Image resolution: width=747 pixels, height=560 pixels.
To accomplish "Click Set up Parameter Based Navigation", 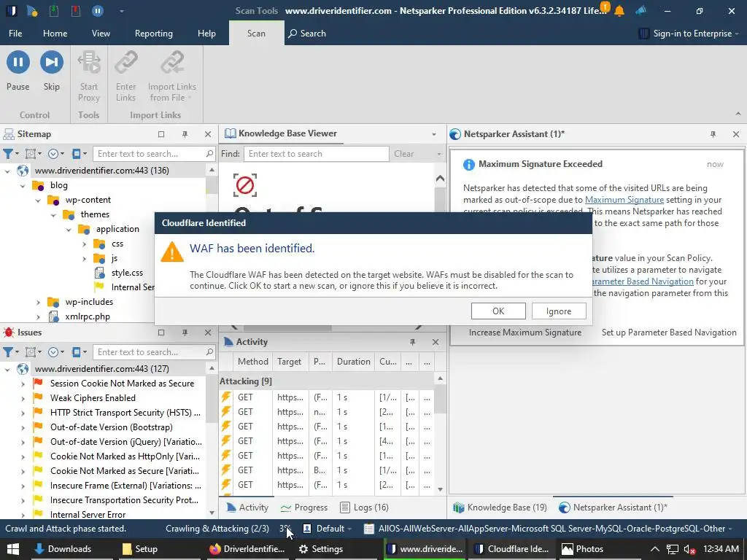I will [669, 332].
